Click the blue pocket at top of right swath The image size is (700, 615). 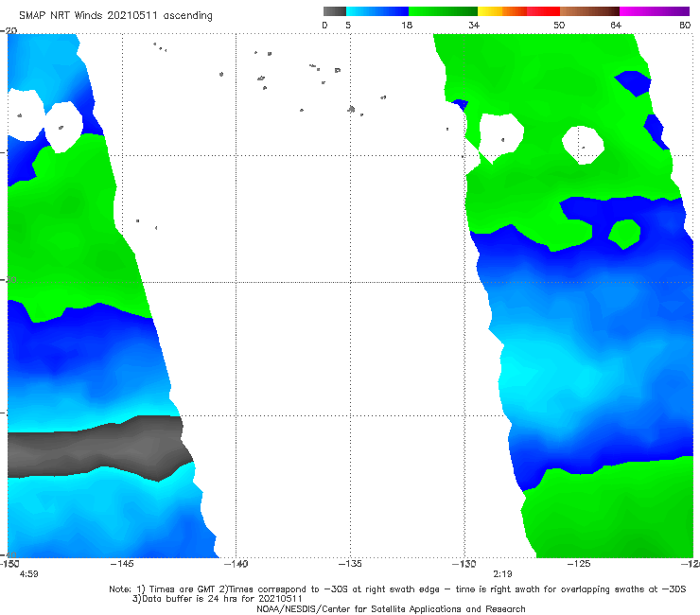tap(633, 83)
